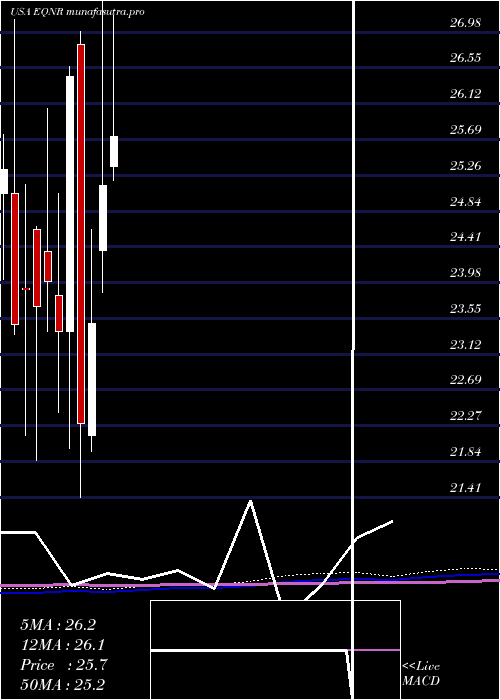Click the 5MA : 26.2 reading
The image size is (500, 700).
point(58,625)
